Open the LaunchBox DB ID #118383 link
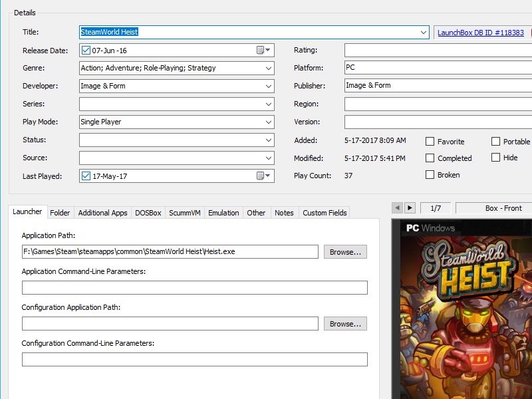 (481, 33)
